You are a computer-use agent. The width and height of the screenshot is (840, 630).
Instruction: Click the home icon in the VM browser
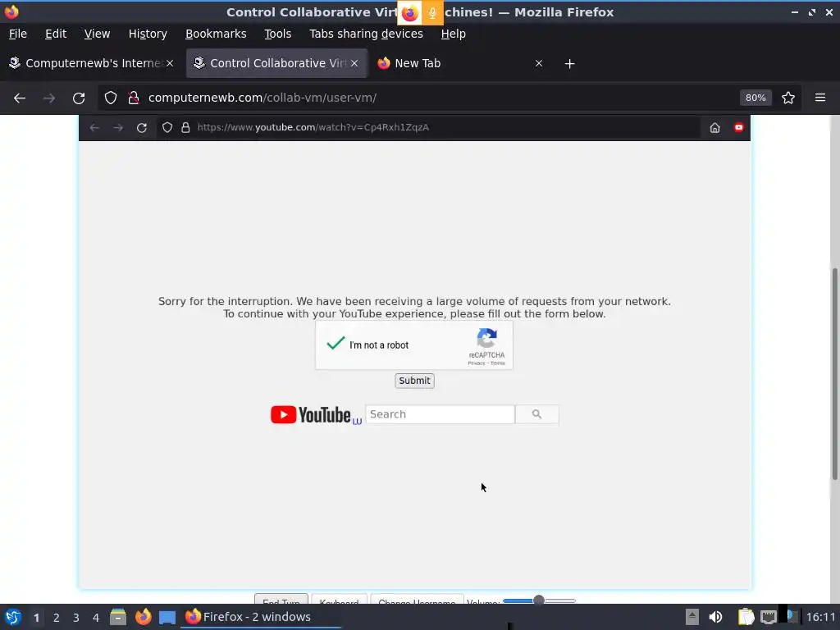pos(714,127)
